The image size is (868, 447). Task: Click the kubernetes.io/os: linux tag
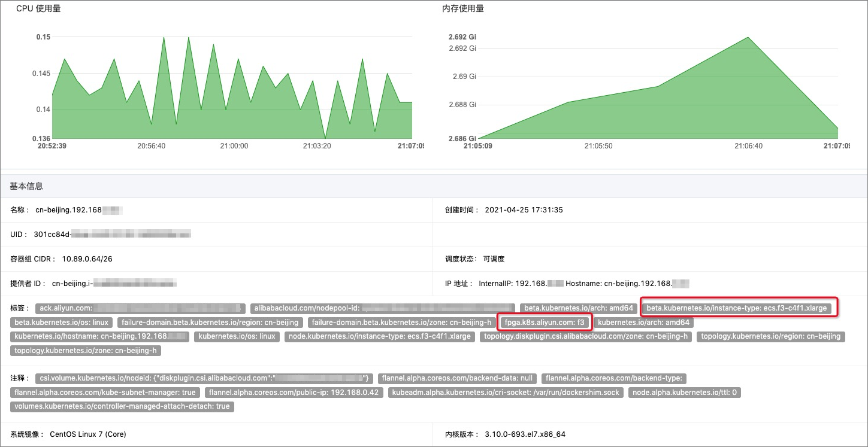tap(237, 336)
